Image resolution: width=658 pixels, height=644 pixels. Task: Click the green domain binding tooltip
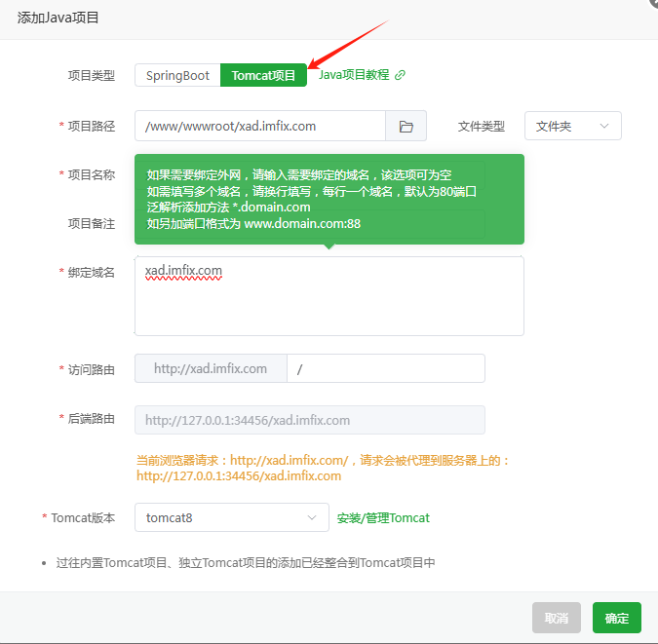[329, 200]
